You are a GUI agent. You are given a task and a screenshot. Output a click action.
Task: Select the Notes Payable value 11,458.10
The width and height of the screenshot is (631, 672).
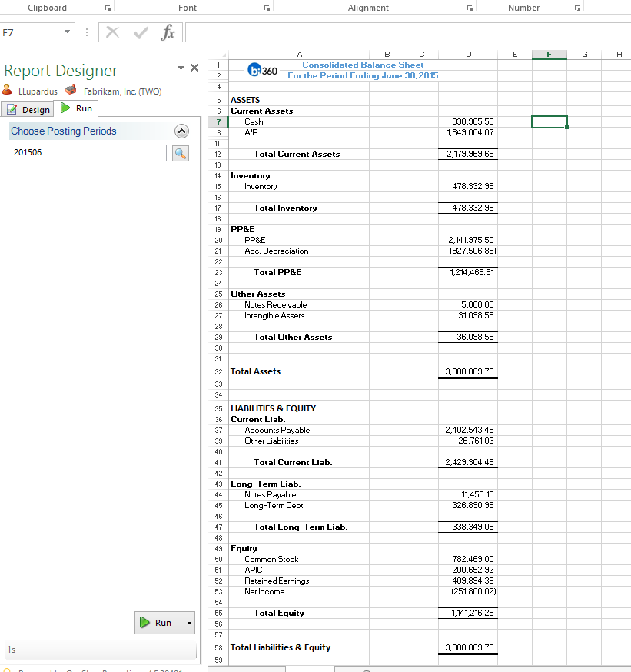(x=468, y=494)
